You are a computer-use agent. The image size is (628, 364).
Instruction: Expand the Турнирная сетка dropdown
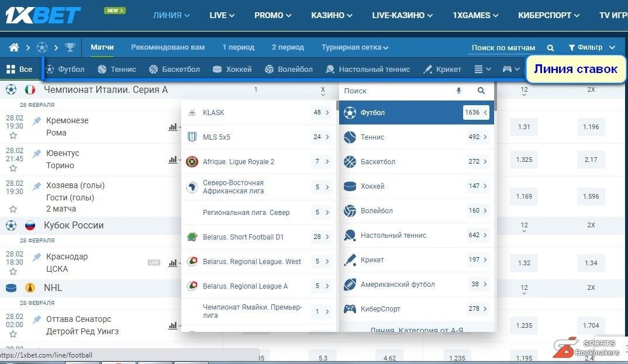[355, 47]
